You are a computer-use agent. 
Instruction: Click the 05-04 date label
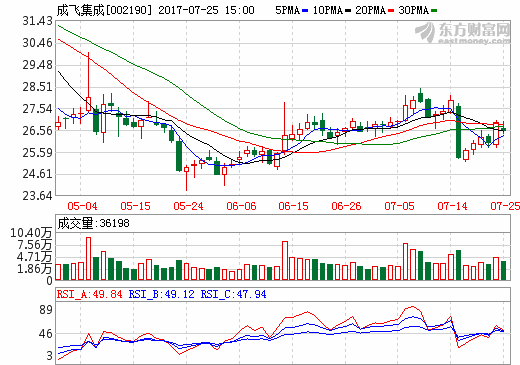[82, 206]
